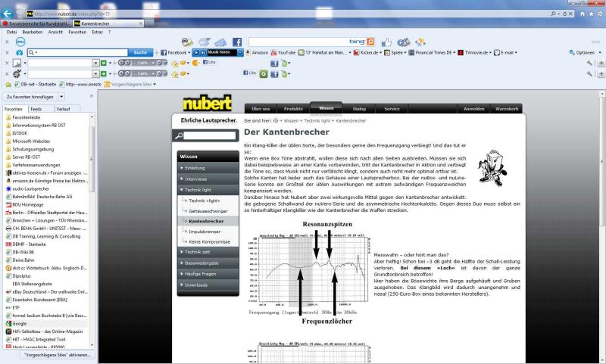Open the video film toolbar icon
Screen dimensions: 606x364
404,42
